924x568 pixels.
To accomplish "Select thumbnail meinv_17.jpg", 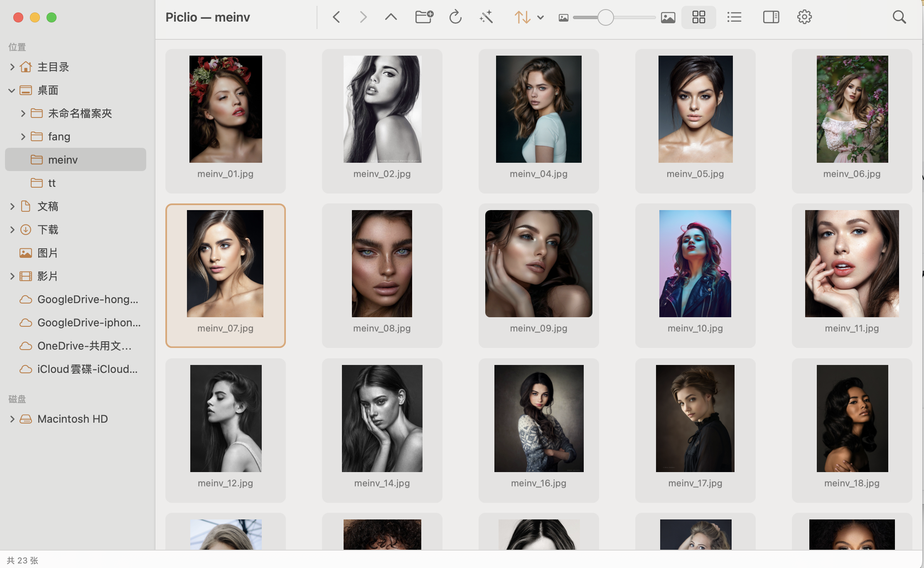I will tap(695, 431).
